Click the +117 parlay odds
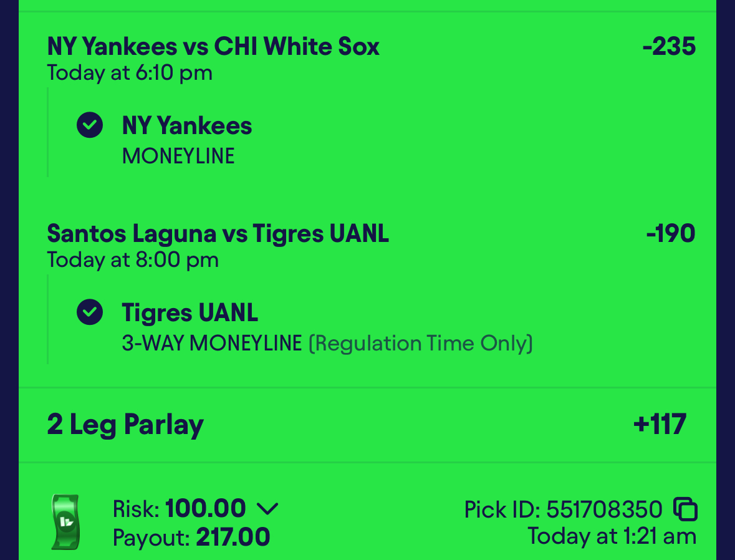 click(660, 425)
